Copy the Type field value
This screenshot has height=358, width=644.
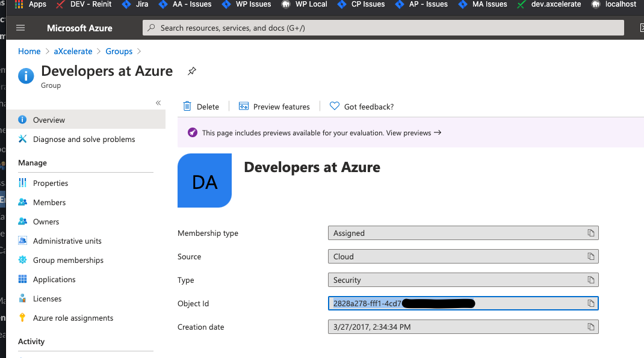(591, 280)
